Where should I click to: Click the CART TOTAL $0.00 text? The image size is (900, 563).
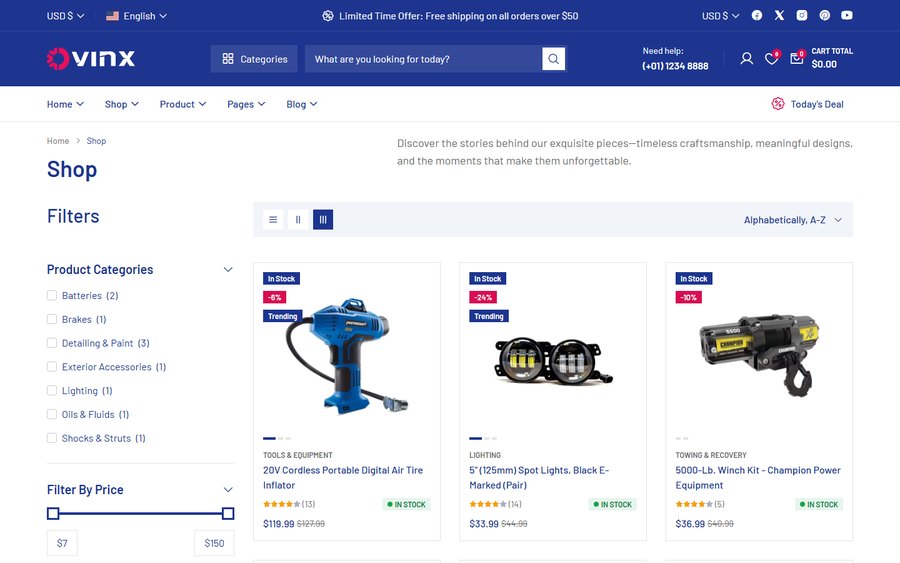coord(832,58)
